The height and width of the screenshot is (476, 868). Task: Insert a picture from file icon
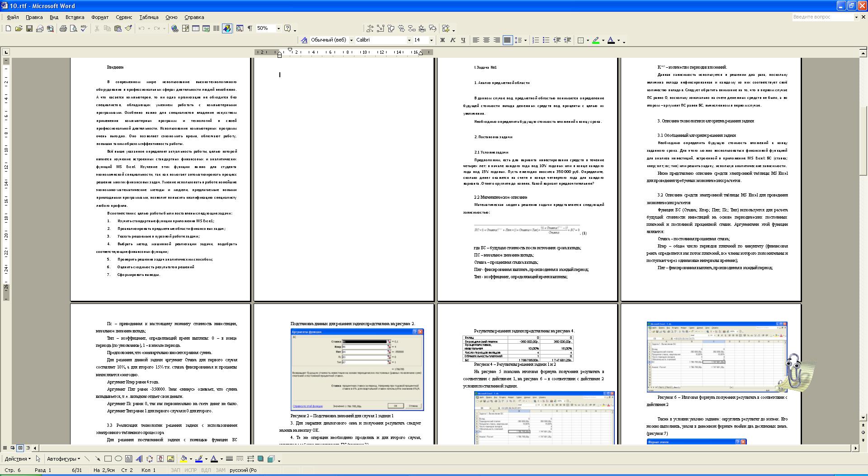[170, 459]
